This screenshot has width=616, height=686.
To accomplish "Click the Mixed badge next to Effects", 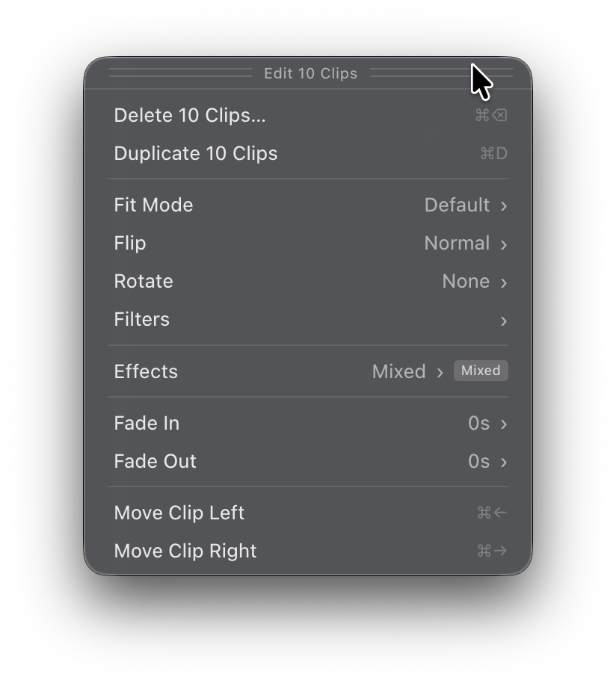I will 481,371.
